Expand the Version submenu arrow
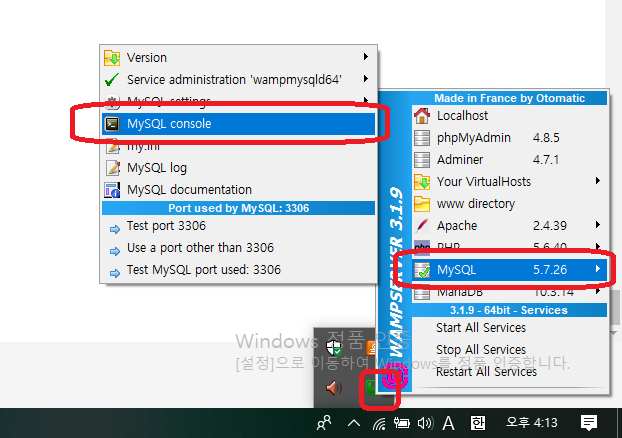622x438 pixels. click(366, 57)
